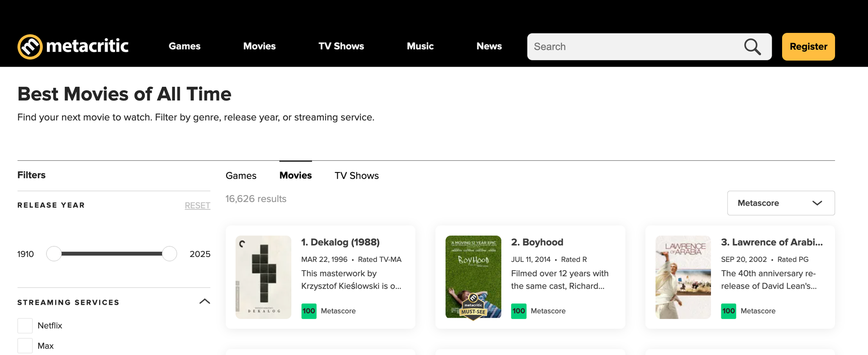Click the must-see badge on Boyhood poster
Image resolution: width=868 pixels, height=355 pixels.
(x=473, y=307)
